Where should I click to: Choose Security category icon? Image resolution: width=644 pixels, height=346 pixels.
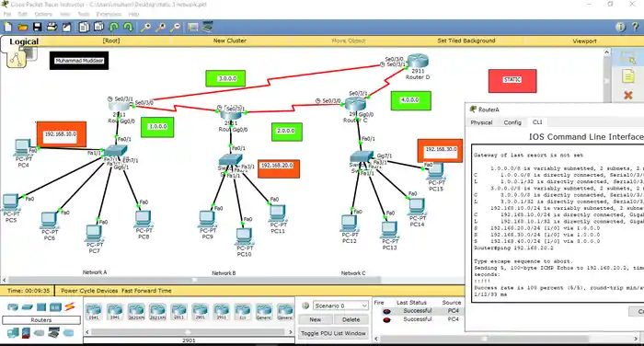pyautogui.click(x=26, y=333)
